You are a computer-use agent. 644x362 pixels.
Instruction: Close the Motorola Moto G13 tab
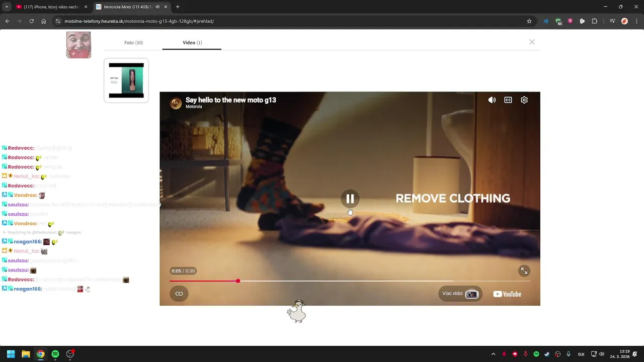coord(167,7)
